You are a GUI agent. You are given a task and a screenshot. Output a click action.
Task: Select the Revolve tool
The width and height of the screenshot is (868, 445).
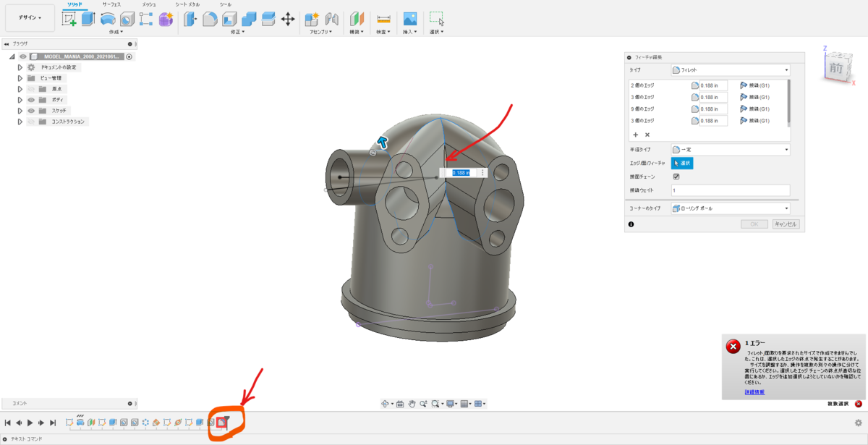pyautogui.click(x=107, y=20)
